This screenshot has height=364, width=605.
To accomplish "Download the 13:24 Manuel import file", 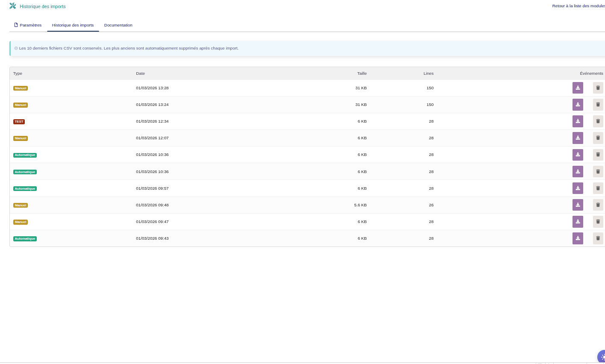I will (x=578, y=105).
